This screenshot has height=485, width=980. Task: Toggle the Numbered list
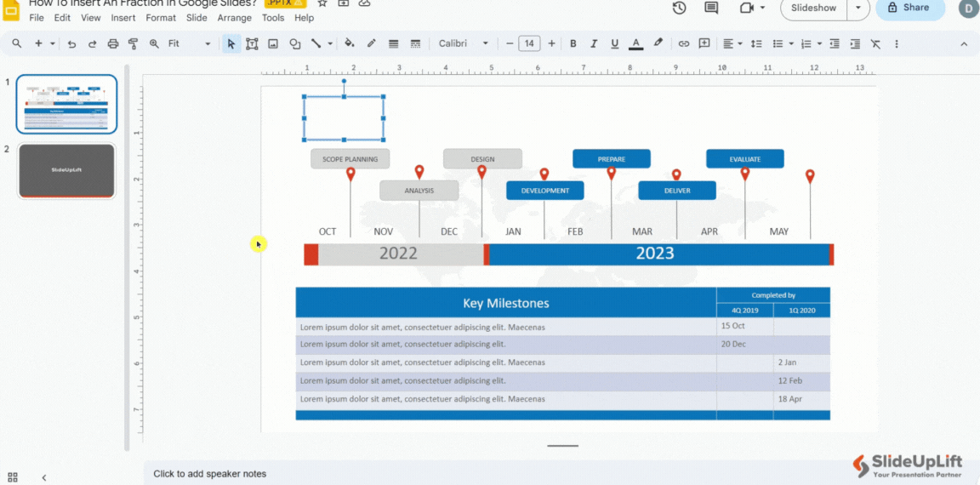806,43
